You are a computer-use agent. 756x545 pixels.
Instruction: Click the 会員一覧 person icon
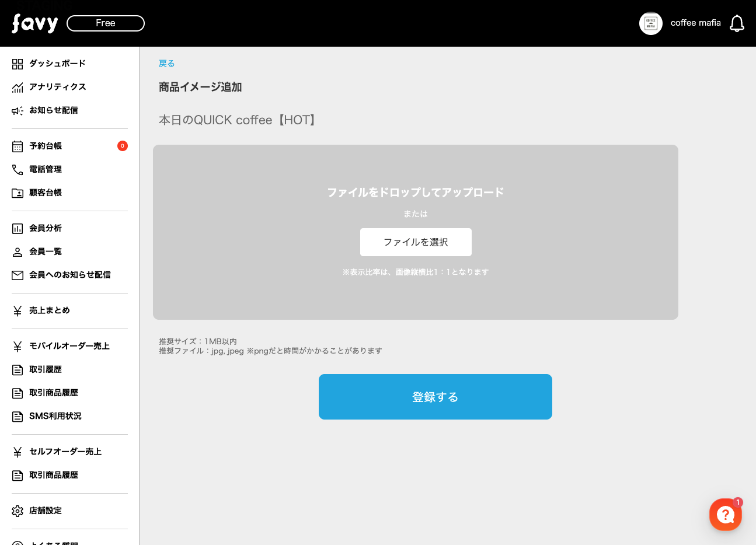[x=18, y=251]
